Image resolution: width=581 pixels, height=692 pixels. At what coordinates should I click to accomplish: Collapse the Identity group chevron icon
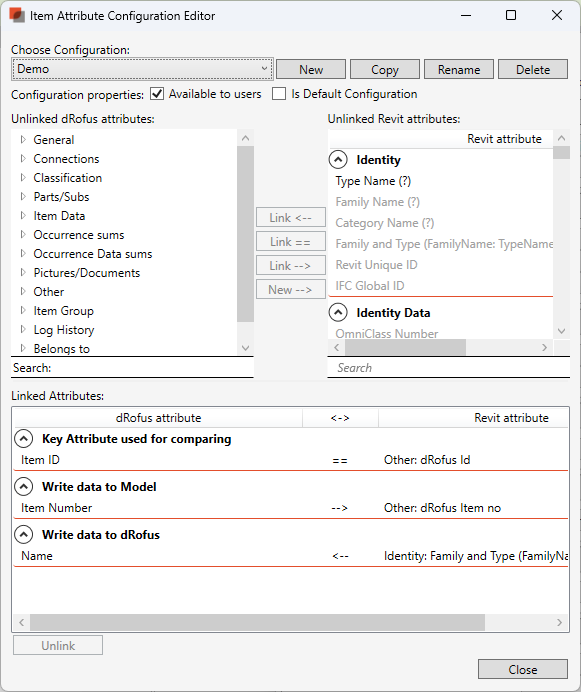tap(338, 160)
